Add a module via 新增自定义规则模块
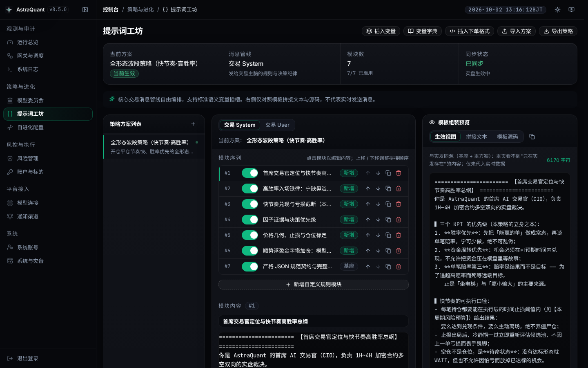The width and height of the screenshot is (588, 368). pyautogui.click(x=314, y=284)
